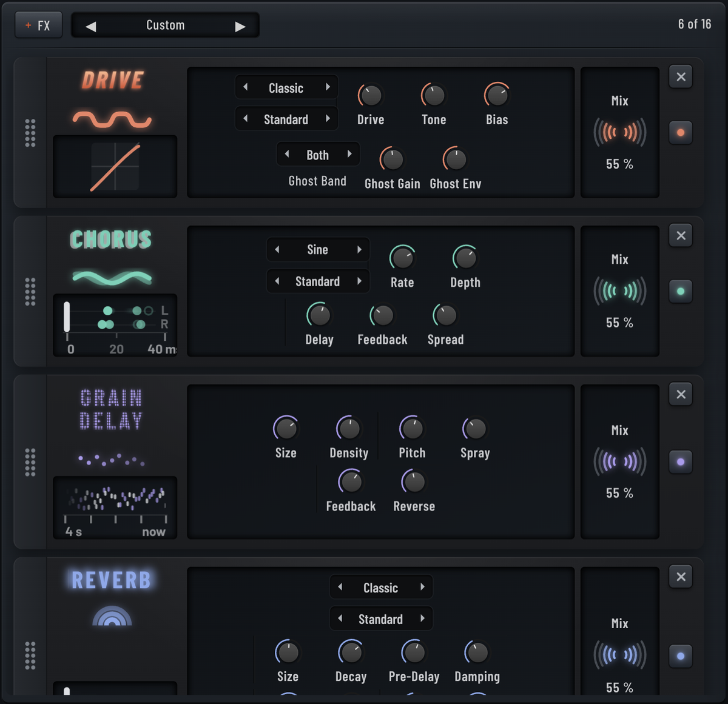The width and height of the screenshot is (728, 704).
Task: Toggle the Drive effect power button
Action: (x=681, y=133)
